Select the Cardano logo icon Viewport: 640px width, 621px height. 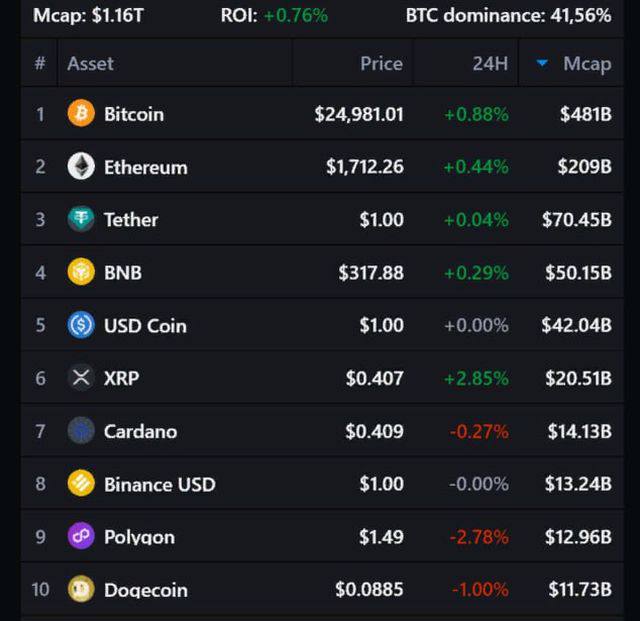(81, 431)
